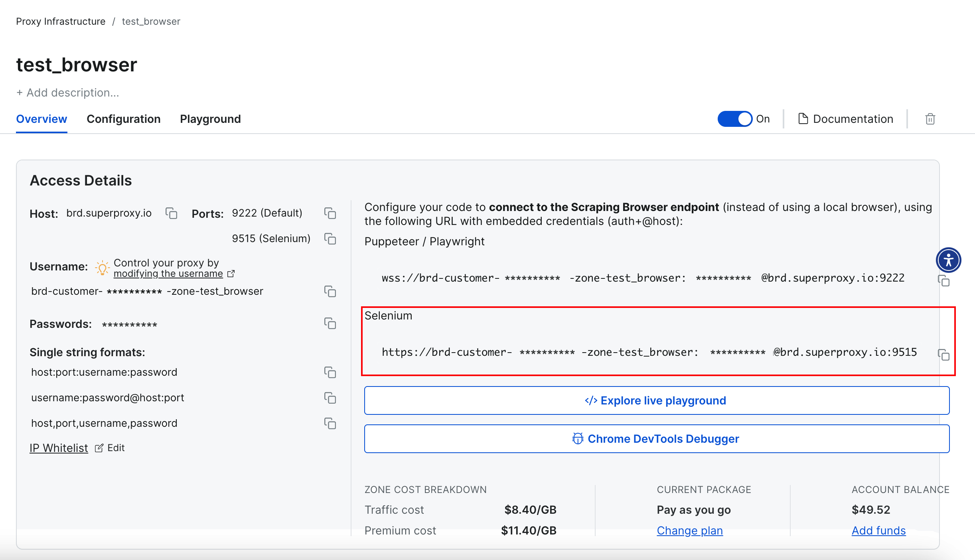Open the Configuration tab
The image size is (975, 560).
point(124,119)
